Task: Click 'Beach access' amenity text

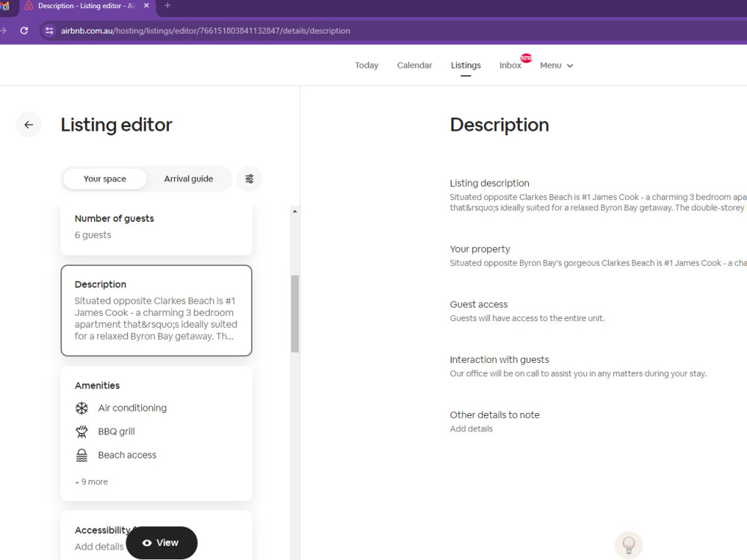Action: [127, 455]
